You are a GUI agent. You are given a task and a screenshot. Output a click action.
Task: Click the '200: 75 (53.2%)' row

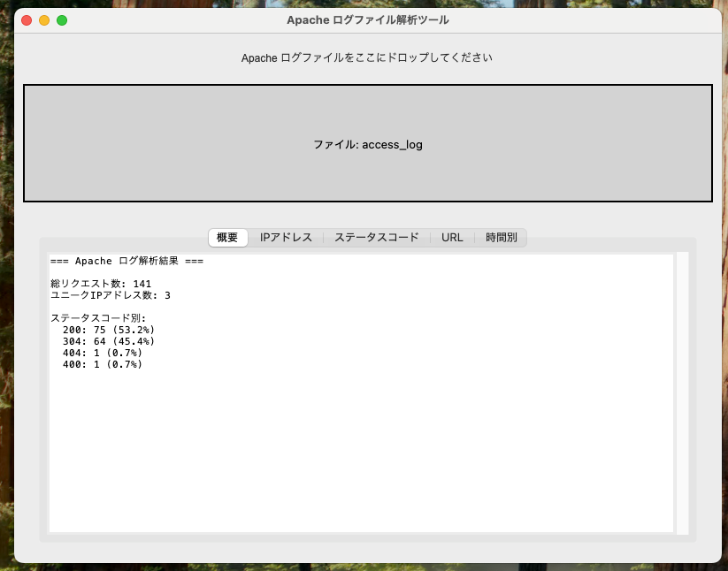pyautogui.click(x=109, y=330)
